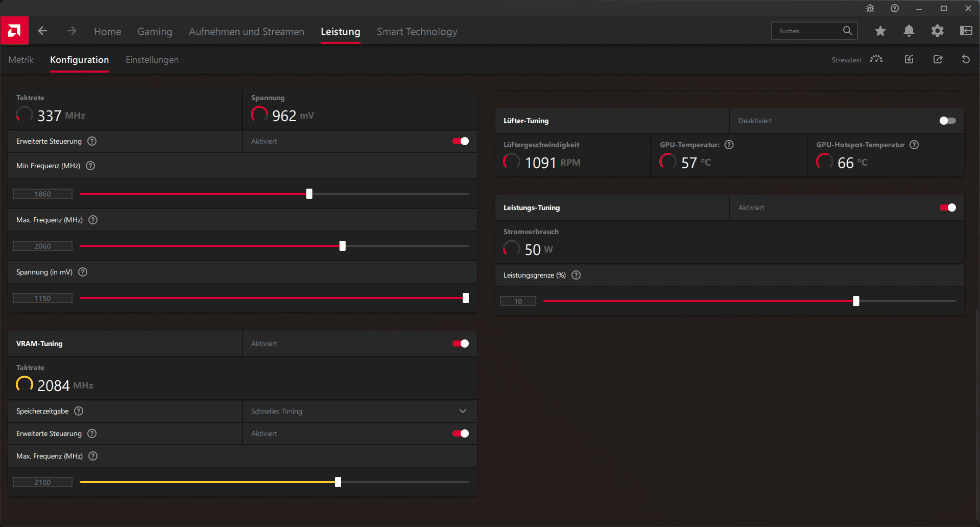Open notifications bell icon
Screen dimensions: 980x527
[909, 31]
